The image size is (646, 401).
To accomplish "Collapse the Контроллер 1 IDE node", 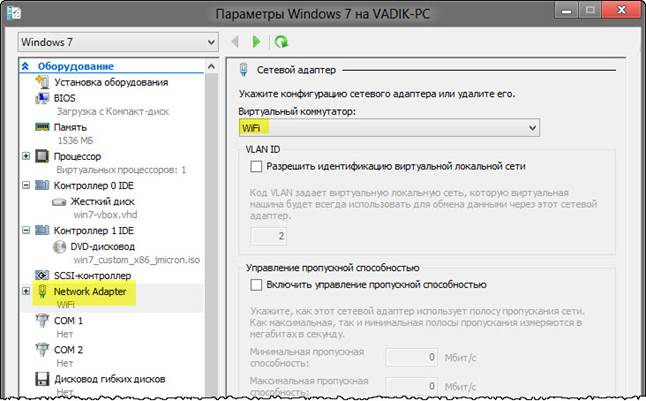I will 26,230.
